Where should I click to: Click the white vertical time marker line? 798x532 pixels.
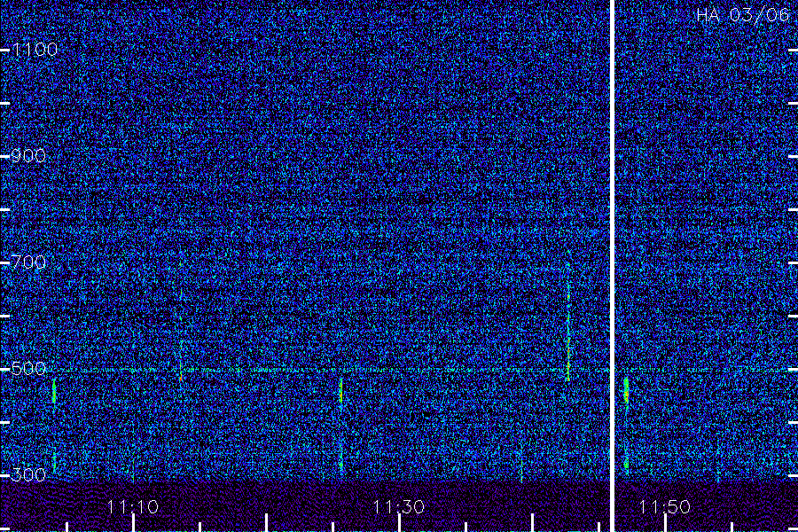tap(612, 266)
